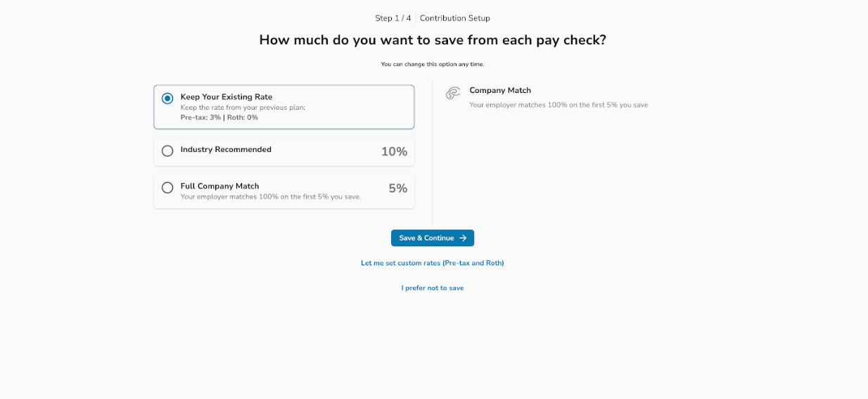Click the Company Match heading
Image resolution: width=868 pixels, height=399 pixels.
pos(500,90)
